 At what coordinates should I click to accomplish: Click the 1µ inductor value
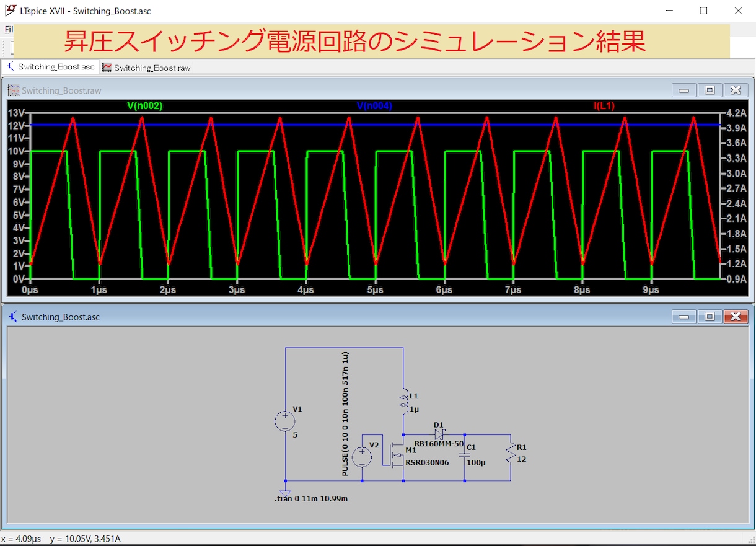(x=415, y=409)
